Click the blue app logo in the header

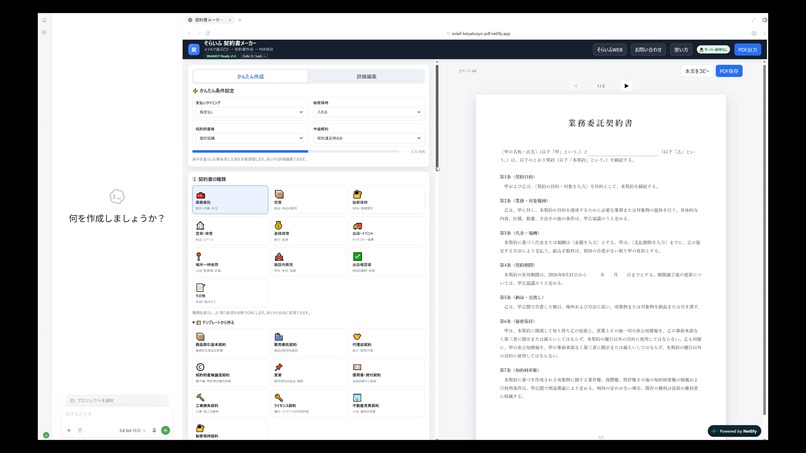(x=194, y=49)
